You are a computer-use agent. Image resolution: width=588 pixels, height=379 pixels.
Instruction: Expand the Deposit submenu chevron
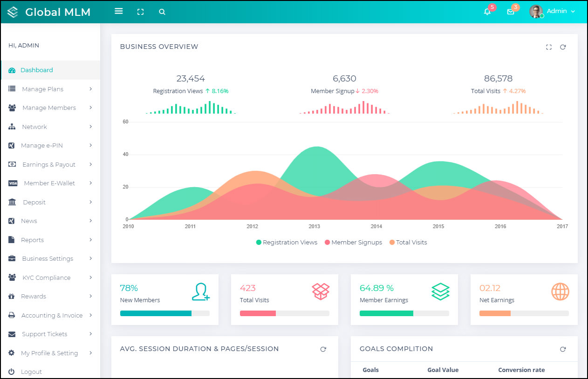point(91,202)
